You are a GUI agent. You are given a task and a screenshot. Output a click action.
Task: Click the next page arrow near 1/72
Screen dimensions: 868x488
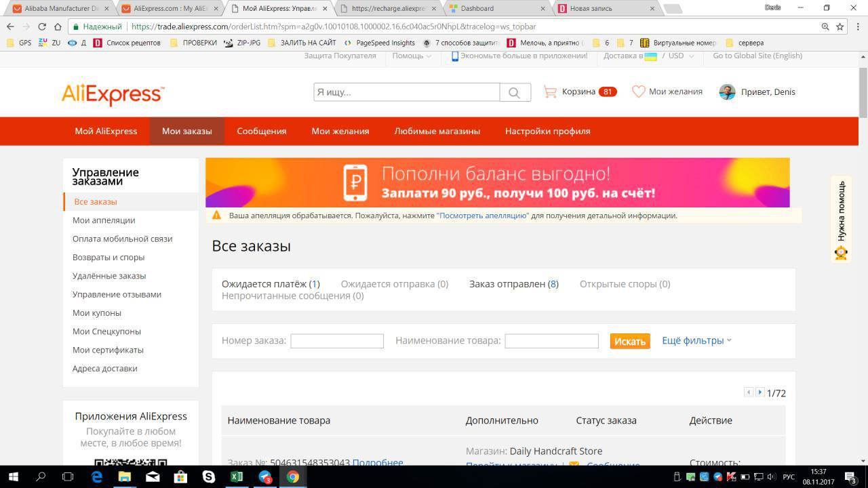coord(760,392)
